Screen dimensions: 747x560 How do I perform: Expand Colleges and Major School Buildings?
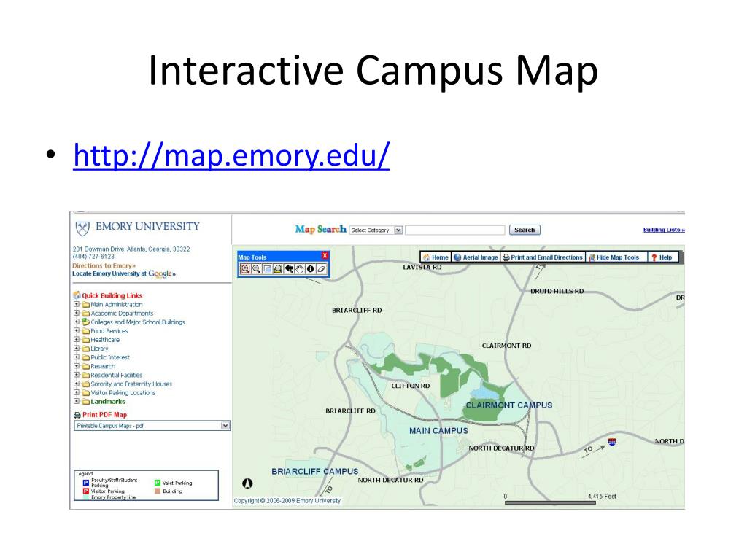76,322
